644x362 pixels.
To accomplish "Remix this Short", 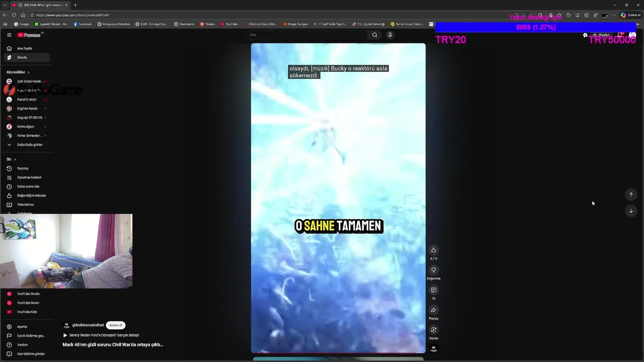I will pyautogui.click(x=433, y=330).
